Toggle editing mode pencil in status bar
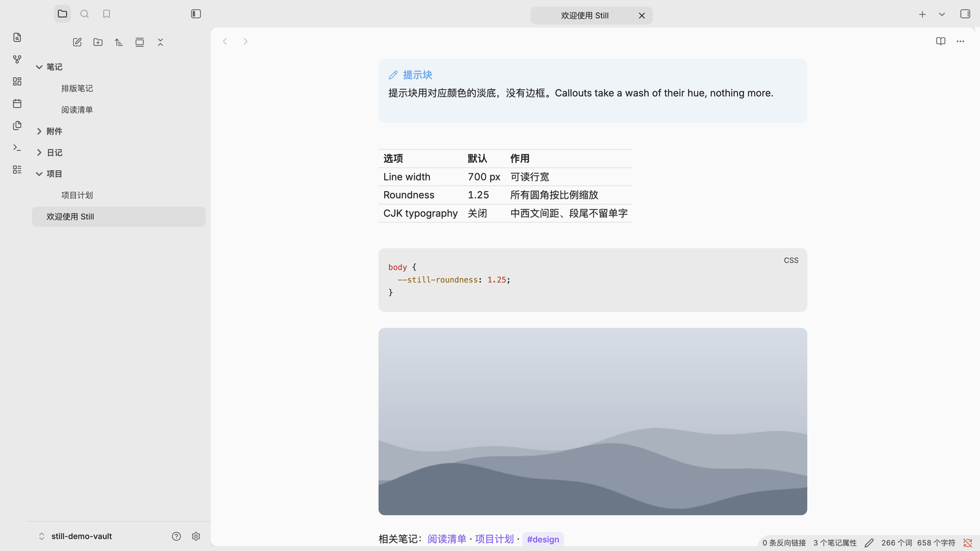This screenshot has width=980, height=551. click(869, 543)
